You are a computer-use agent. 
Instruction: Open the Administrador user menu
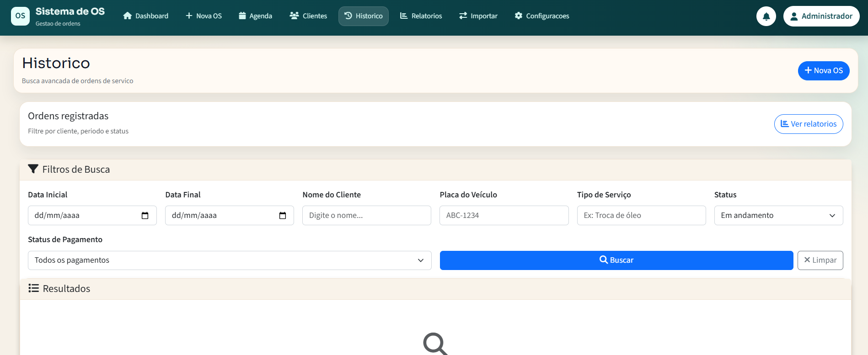coord(821,16)
